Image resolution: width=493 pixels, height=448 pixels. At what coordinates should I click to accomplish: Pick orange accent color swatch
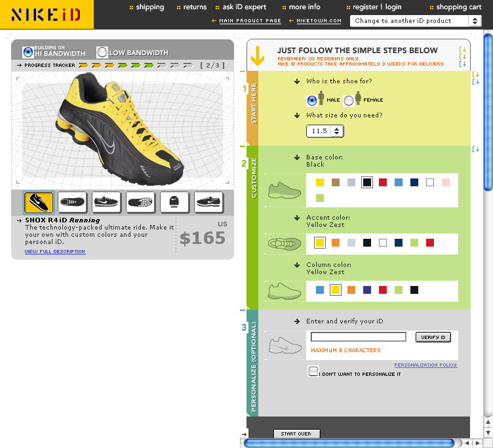pyautogui.click(x=336, y=243)
